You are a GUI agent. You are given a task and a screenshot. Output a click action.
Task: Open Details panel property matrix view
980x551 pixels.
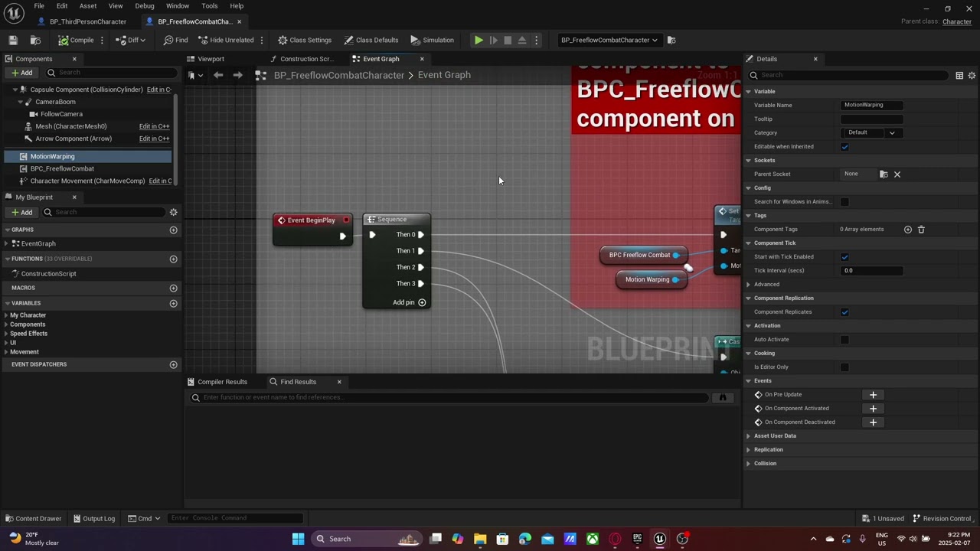959,75
